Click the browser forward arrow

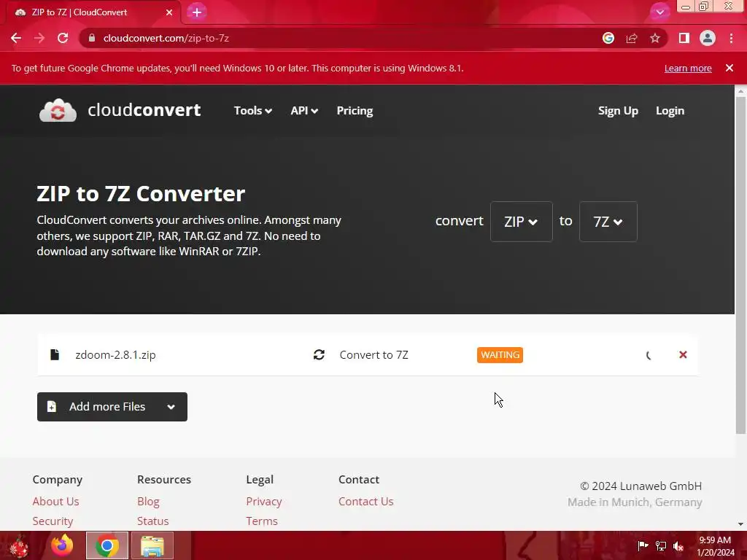(x=39, y=38)
